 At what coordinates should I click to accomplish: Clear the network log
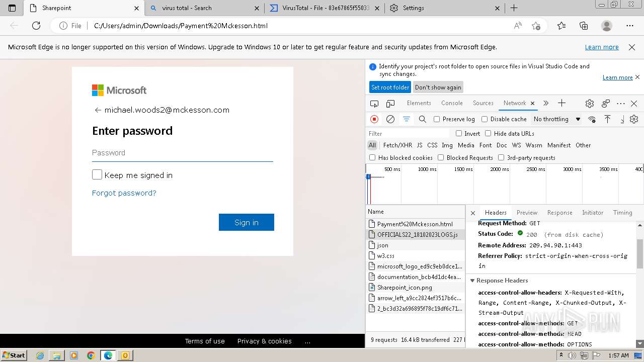390,119
